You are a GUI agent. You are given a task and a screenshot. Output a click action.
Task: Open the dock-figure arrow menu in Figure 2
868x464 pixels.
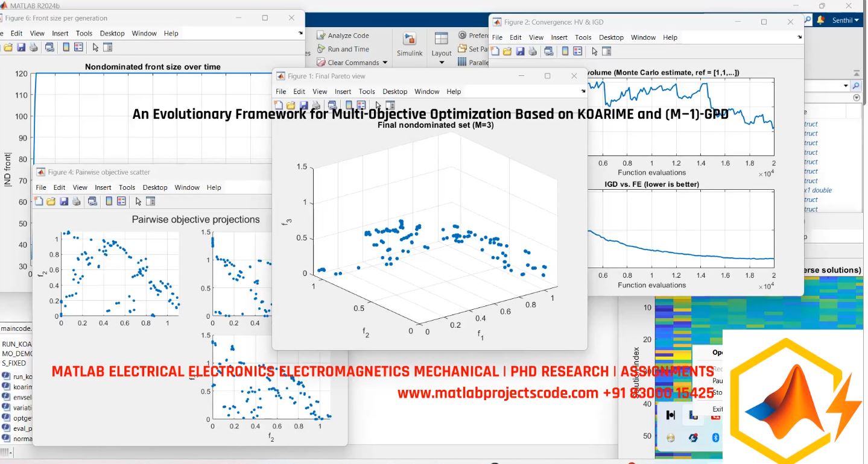[799, 37]
